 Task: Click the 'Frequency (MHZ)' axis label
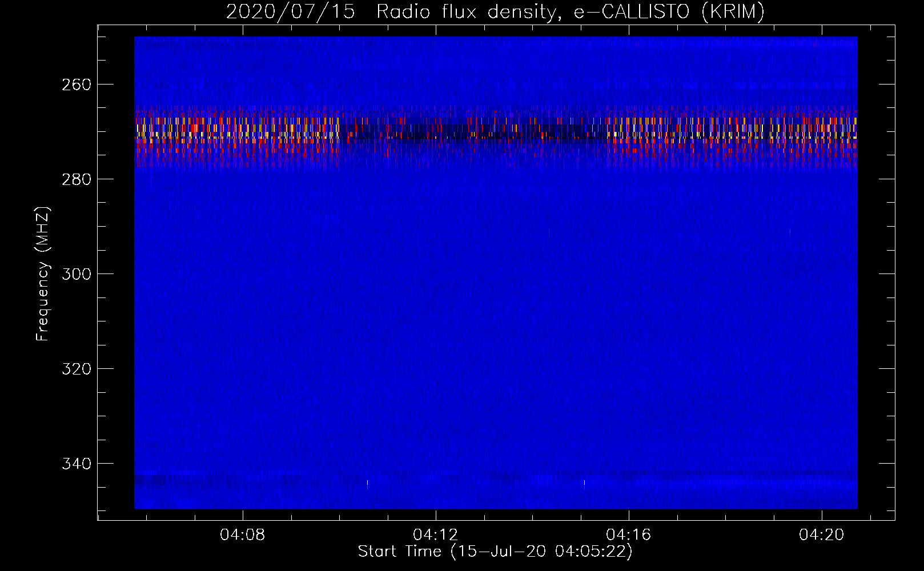[x=43, y=274]
